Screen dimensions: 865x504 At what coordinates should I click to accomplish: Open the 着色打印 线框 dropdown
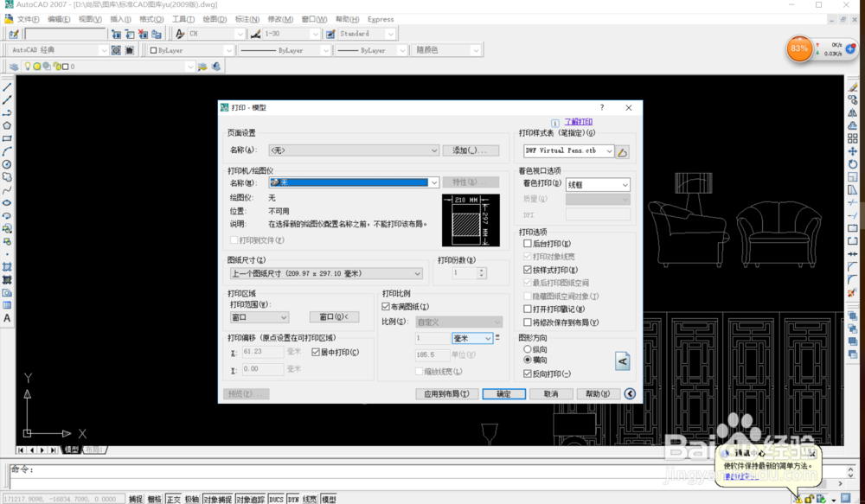click(598, 185)
